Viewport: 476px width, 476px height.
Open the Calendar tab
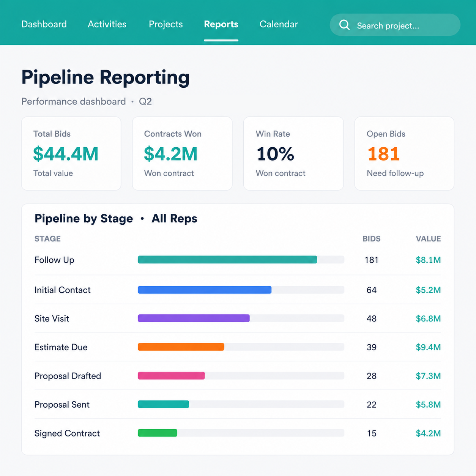click(279, 24)
